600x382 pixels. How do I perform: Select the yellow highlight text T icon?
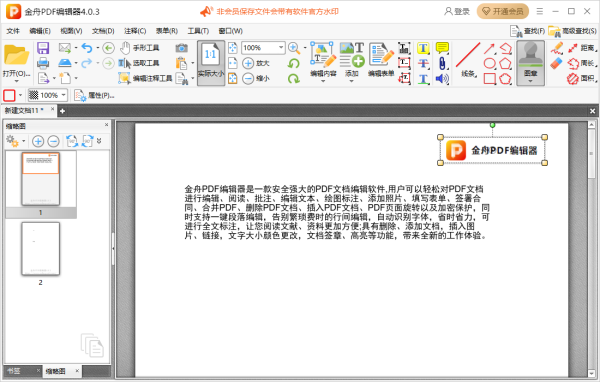(423, 48)
